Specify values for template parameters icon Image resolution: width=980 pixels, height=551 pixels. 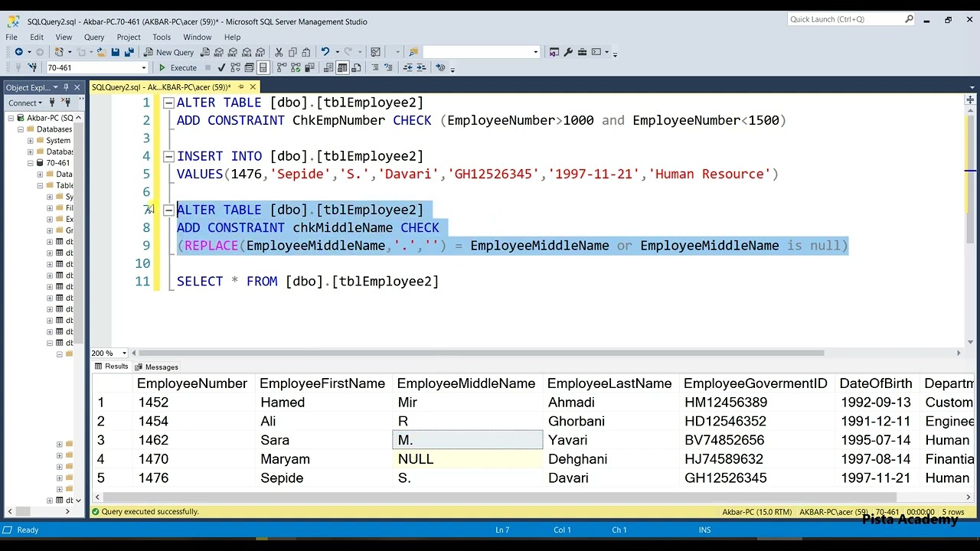440,67
